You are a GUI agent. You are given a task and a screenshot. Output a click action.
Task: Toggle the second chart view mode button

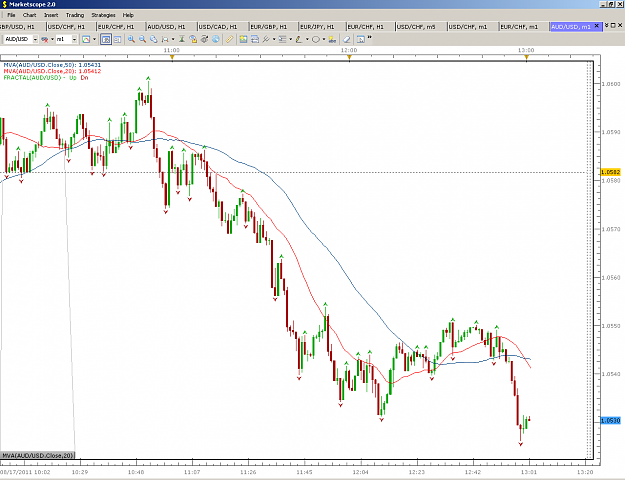117,39
